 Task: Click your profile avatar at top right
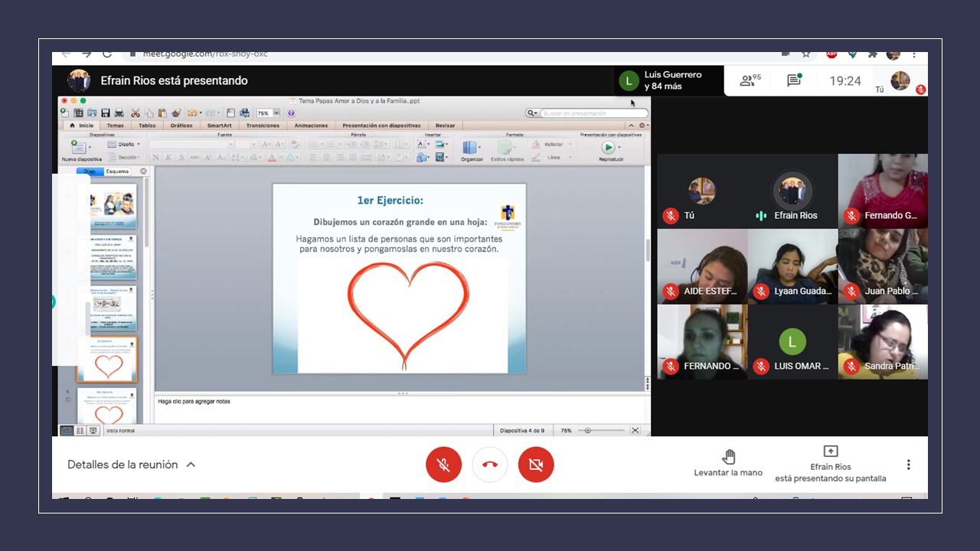[900, 80]
